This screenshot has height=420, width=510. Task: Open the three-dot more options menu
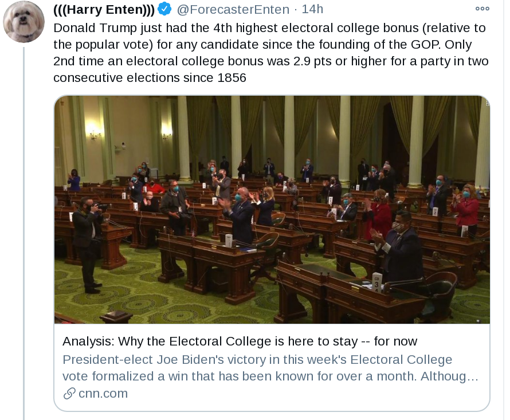coord(482,9)
